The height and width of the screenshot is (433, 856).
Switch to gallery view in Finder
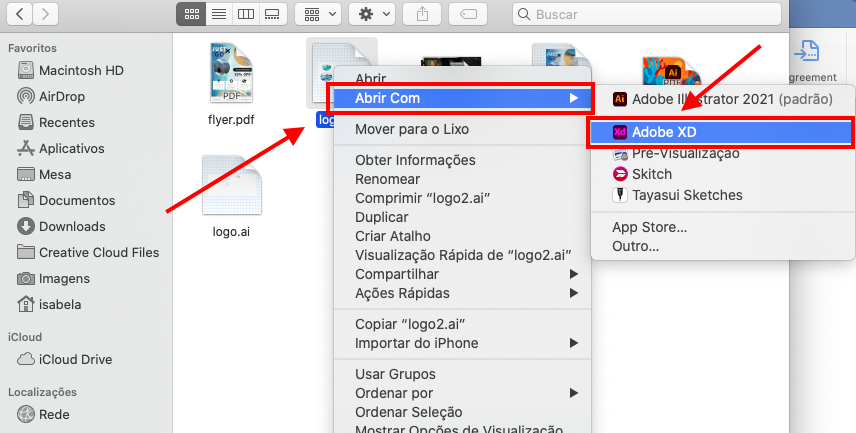point(272,14)
